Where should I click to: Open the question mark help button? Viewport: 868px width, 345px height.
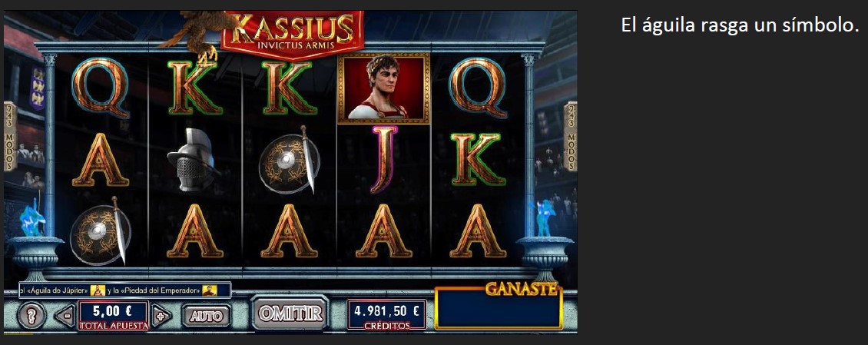tap(31, 316)
